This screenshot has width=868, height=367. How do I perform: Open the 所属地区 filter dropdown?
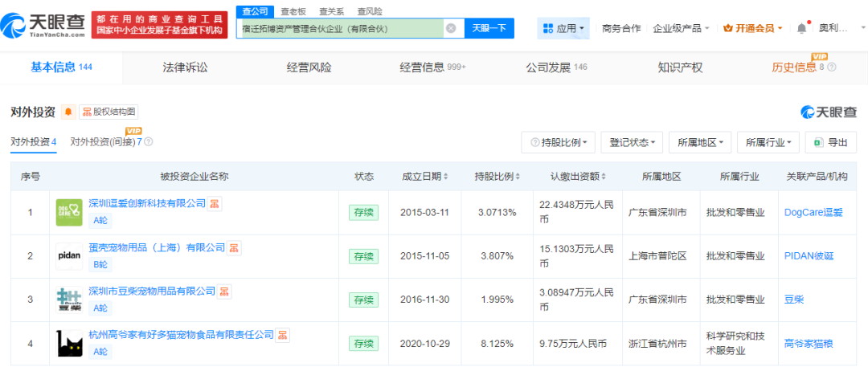[700, 142]
